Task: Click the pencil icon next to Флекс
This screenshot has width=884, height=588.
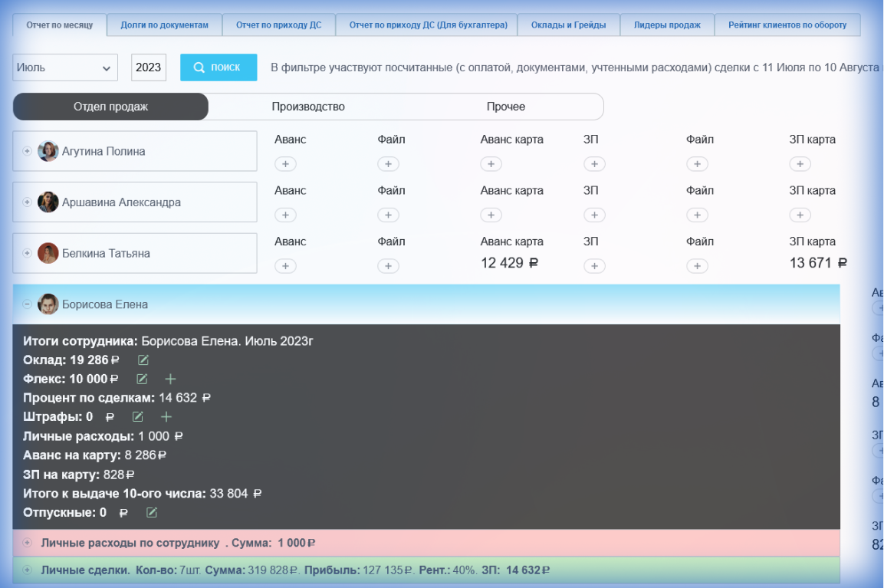Action: point(141,378)
